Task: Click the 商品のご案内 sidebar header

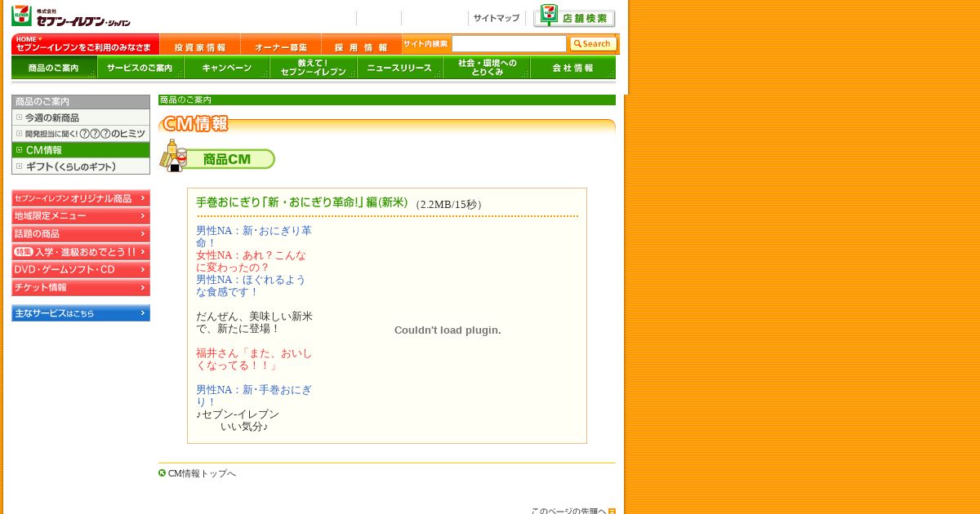Action: [x=81, y=102]
